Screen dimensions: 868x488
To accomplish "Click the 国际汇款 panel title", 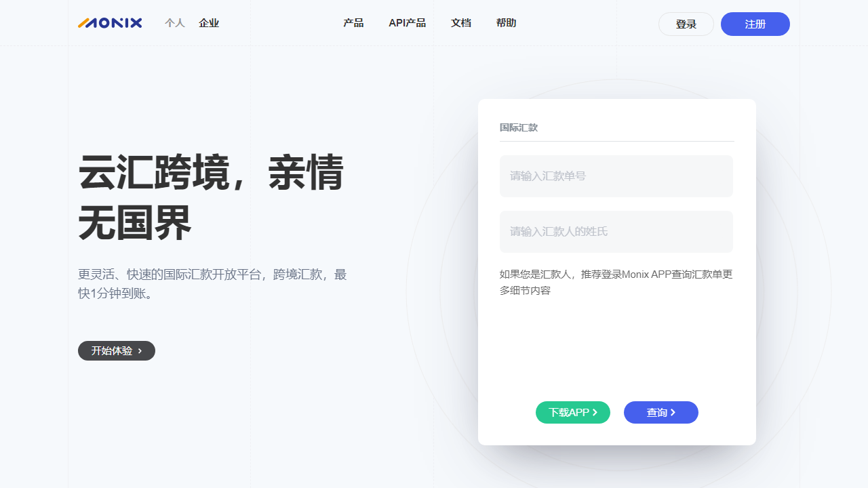I will pyautogui.click(x=519, y=127).
